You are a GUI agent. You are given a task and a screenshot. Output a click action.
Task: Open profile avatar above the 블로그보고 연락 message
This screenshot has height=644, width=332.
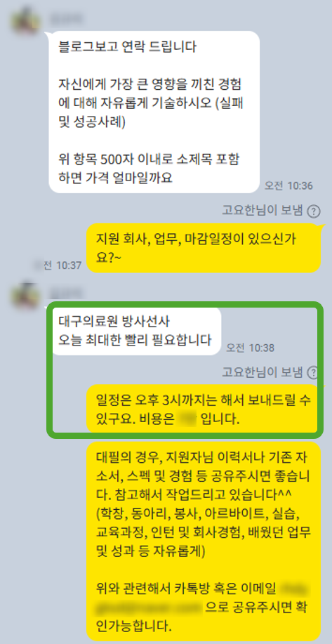pos(25,19)
